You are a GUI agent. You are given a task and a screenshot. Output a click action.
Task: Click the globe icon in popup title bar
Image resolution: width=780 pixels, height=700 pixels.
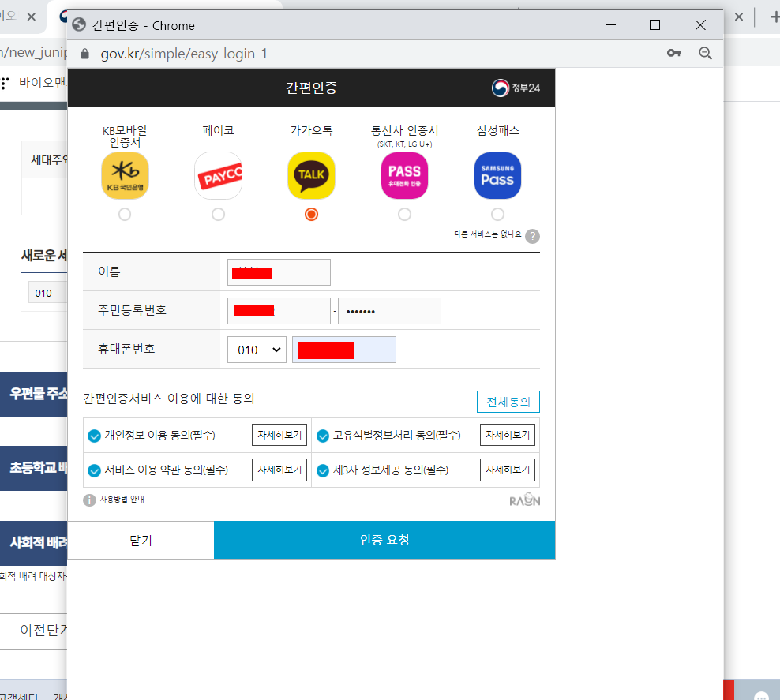(79, 24)
